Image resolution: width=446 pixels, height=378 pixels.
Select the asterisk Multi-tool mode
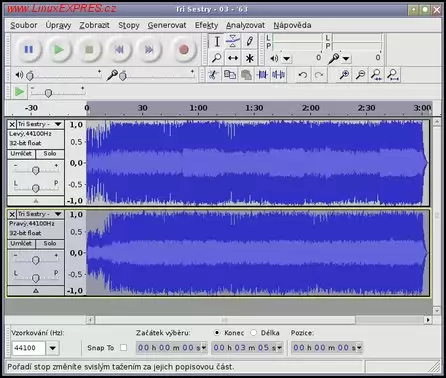(249, 58)
